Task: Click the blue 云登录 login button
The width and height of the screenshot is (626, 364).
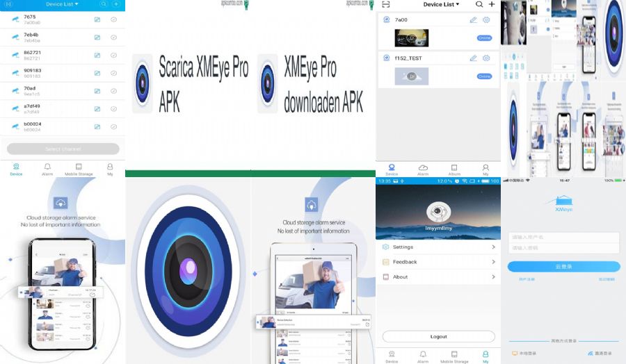Action: tap(563, 266)
